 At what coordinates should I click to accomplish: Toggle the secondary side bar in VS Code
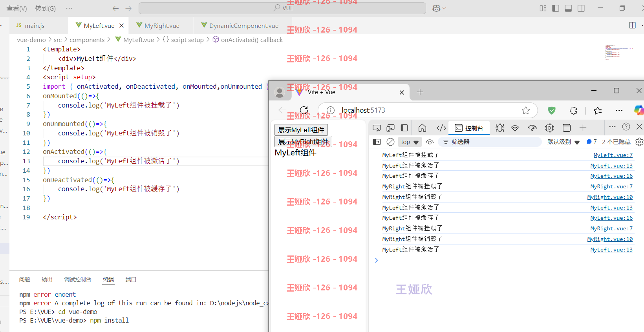pos(581,8)
